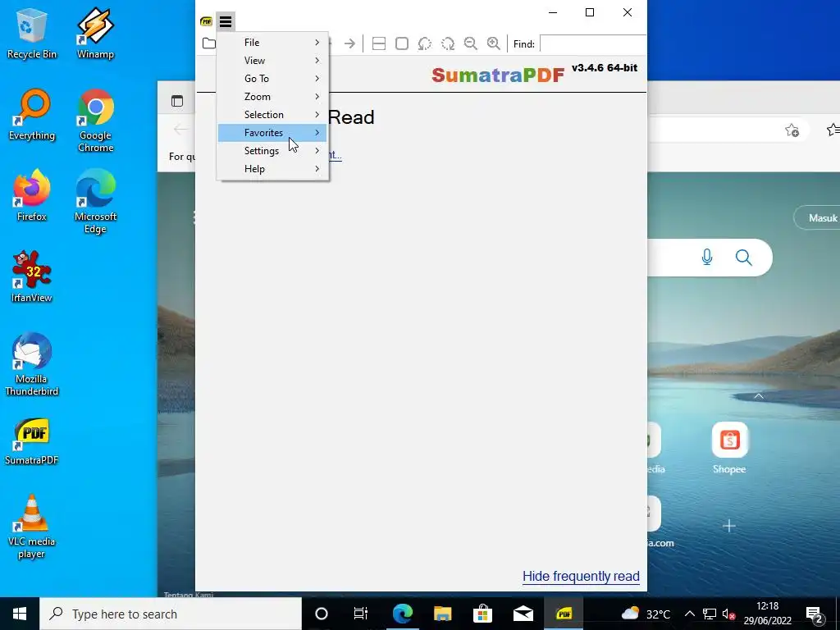Select Everything desktop shortcut
Screen dimensions: 840x630
(32, 115)
